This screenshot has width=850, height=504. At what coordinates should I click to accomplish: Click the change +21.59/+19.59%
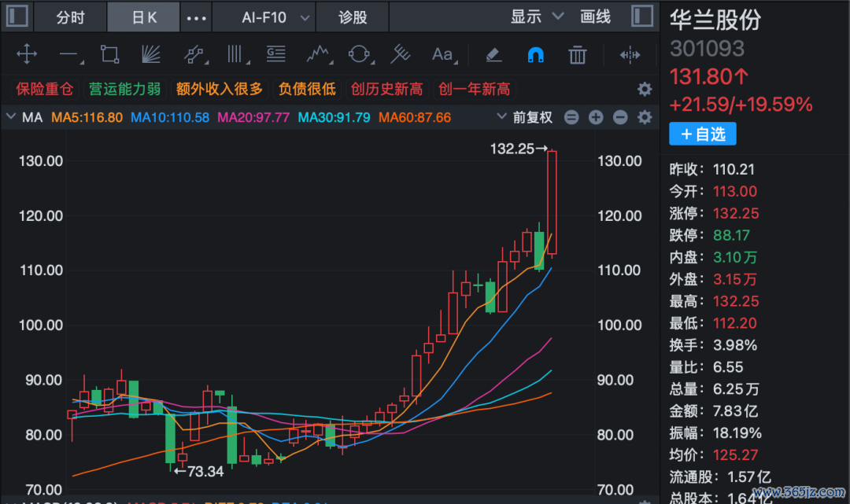[x=741, y=104]
